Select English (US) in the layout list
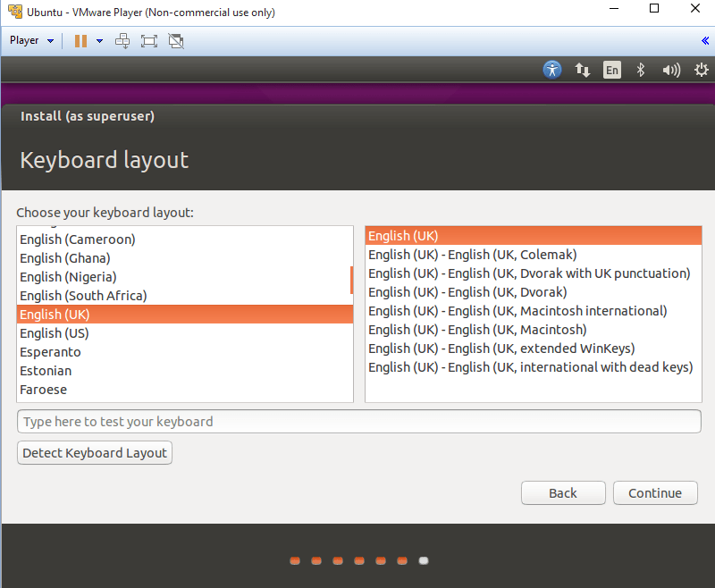The image size is (715, 588). pos(55,333)
